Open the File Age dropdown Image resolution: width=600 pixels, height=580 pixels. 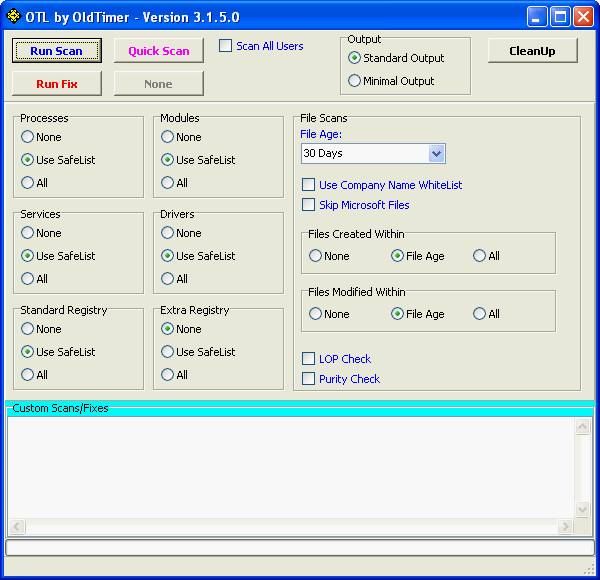(x=437, y=153)
